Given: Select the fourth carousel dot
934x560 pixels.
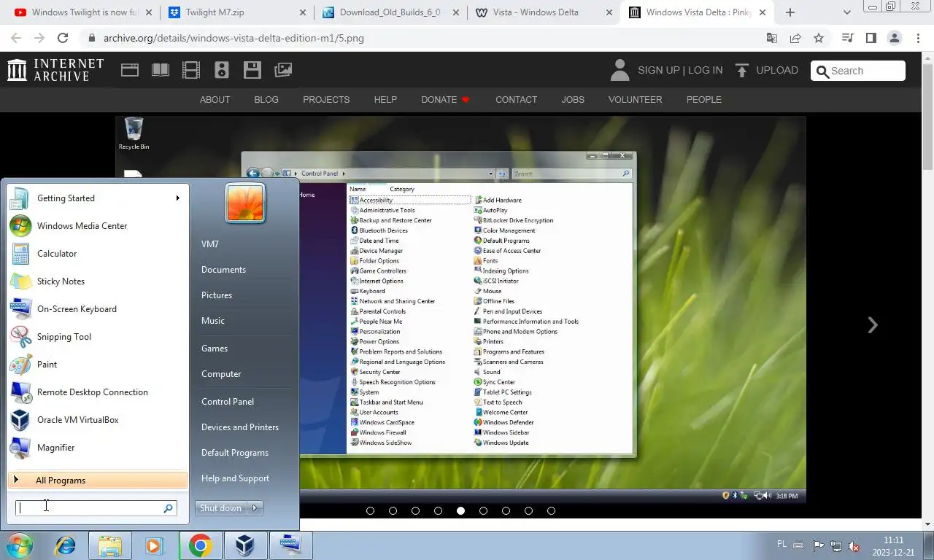Looking at the screenshot, I should pos(438,511).
